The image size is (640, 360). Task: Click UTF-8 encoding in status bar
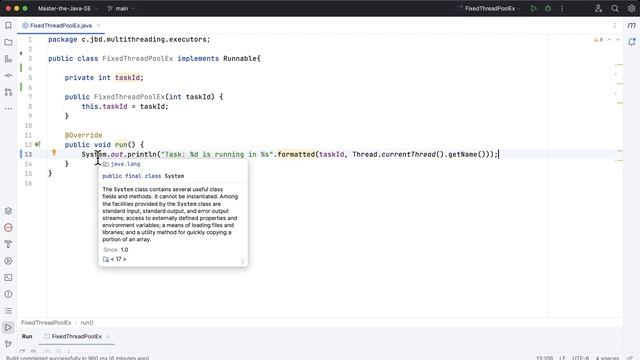click(580, 358)
